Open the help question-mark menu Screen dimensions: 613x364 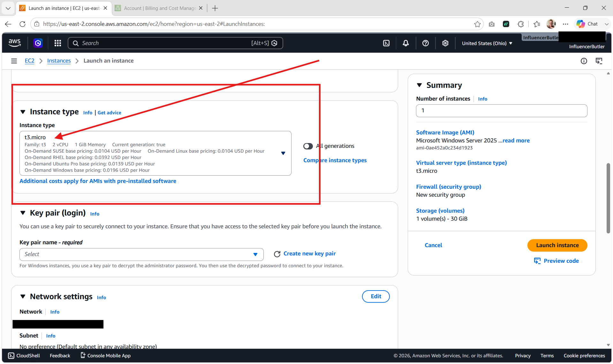(426, 43)
